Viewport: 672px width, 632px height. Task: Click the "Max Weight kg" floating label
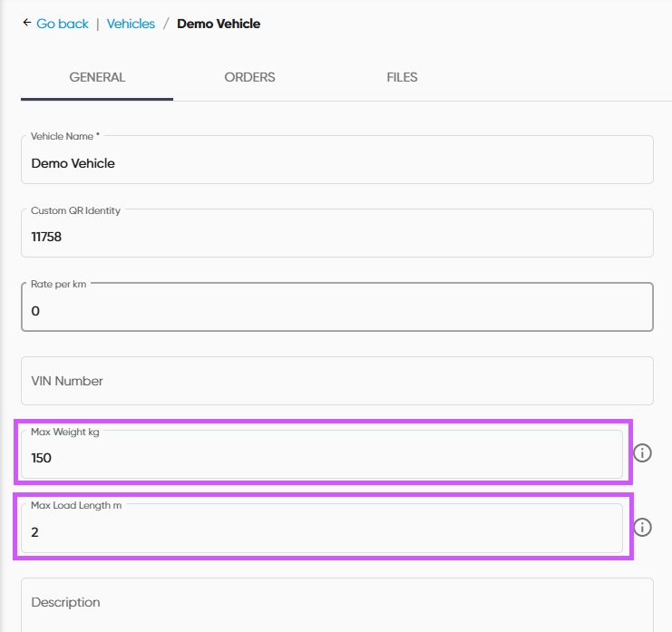coord(65,432)
